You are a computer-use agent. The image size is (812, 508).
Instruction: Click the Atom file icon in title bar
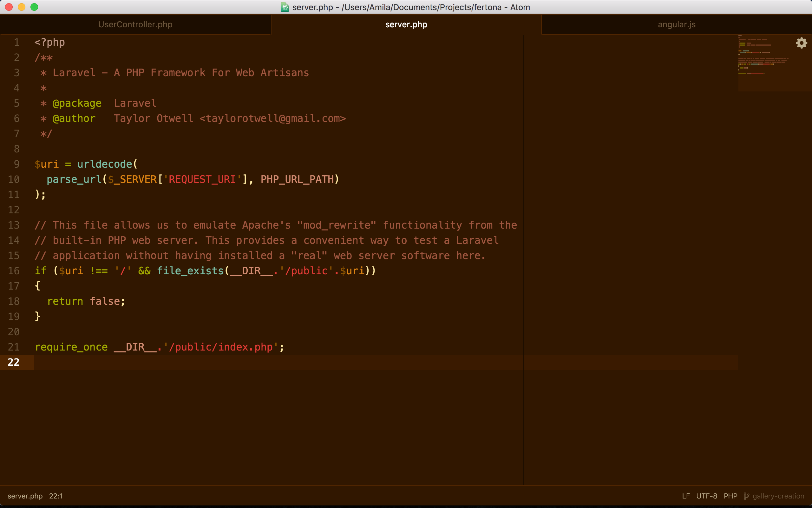coord(285,7)
